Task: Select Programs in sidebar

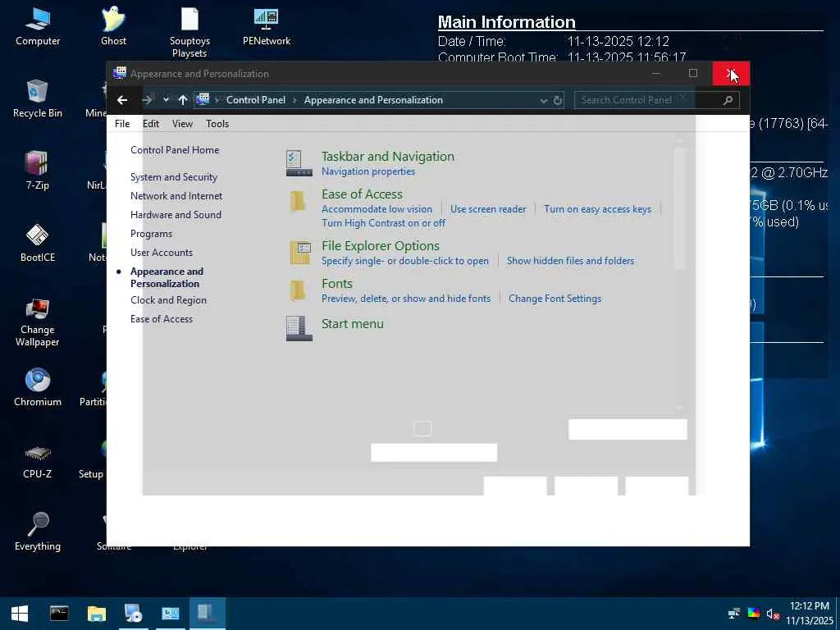Action: click(x=151, y=234)
